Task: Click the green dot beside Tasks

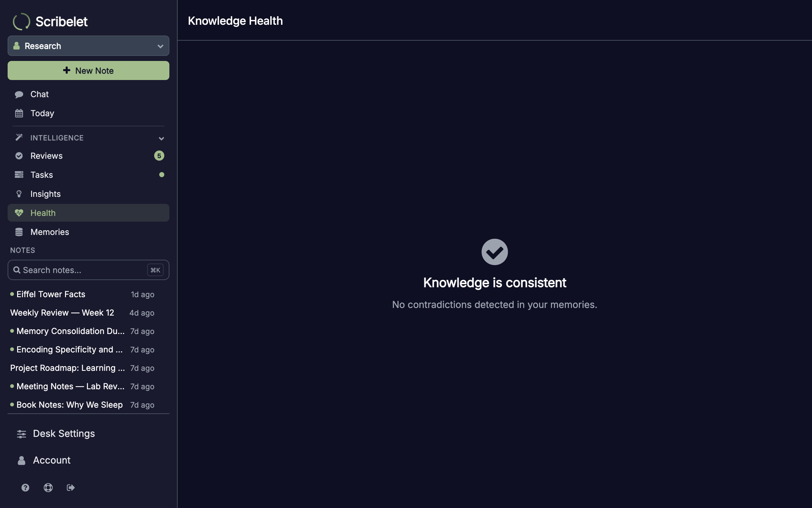Action: click(162, 175)
